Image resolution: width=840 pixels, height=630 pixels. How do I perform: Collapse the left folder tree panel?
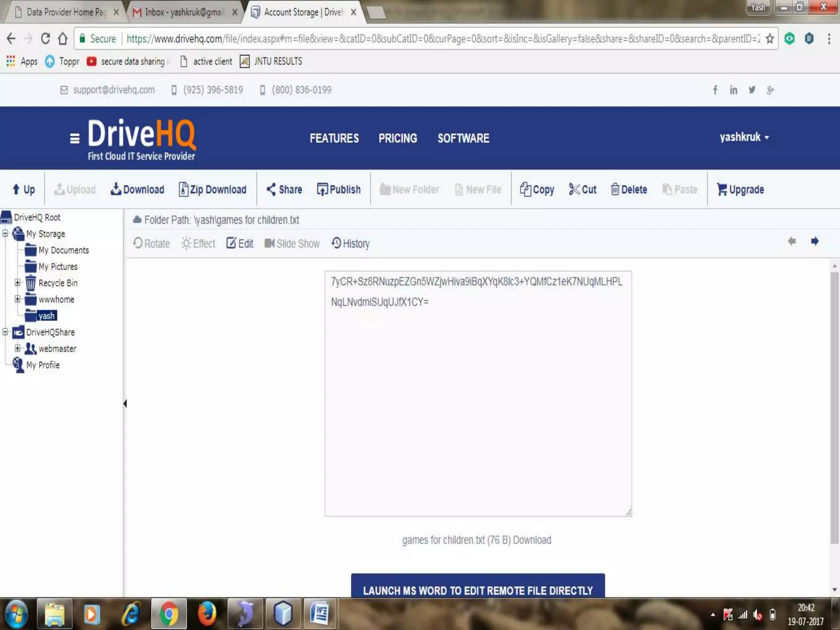point(125,404)
